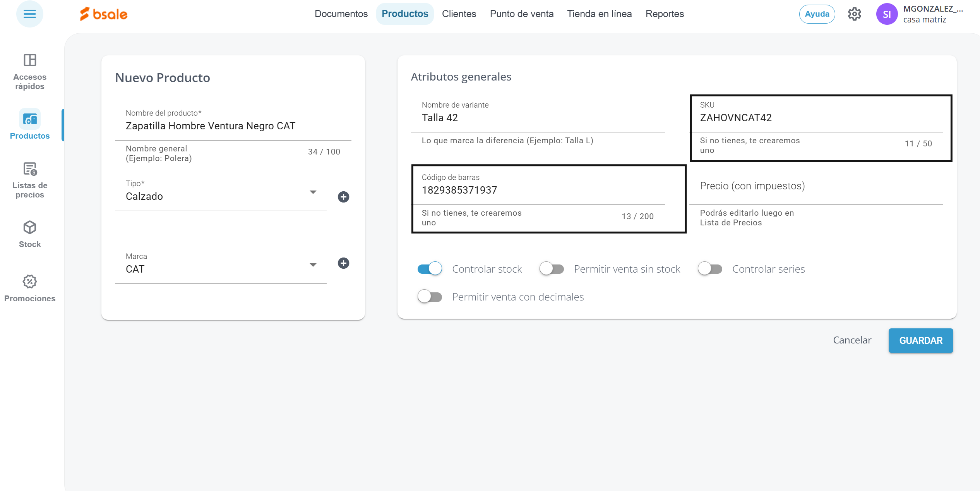The width and height of the screenshot is (980, 491).
Task: Enable Permitir venta sin stock toggle
Action: 552,269
